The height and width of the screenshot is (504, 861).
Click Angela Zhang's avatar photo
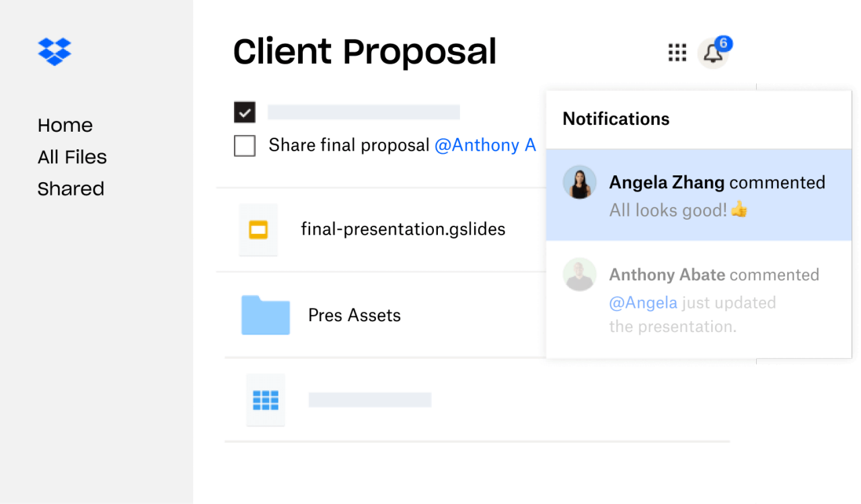pos(579,182)
